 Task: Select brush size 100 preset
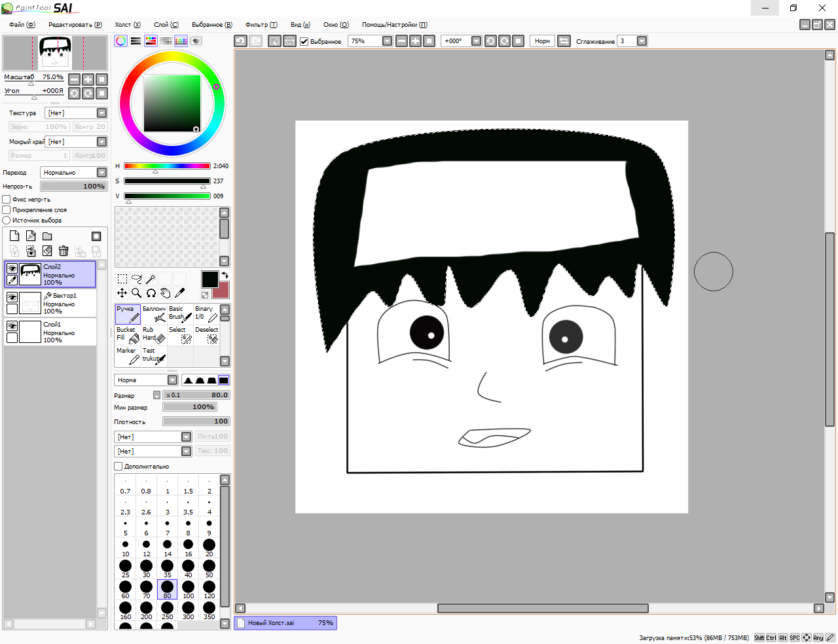(x=188, y=589)
